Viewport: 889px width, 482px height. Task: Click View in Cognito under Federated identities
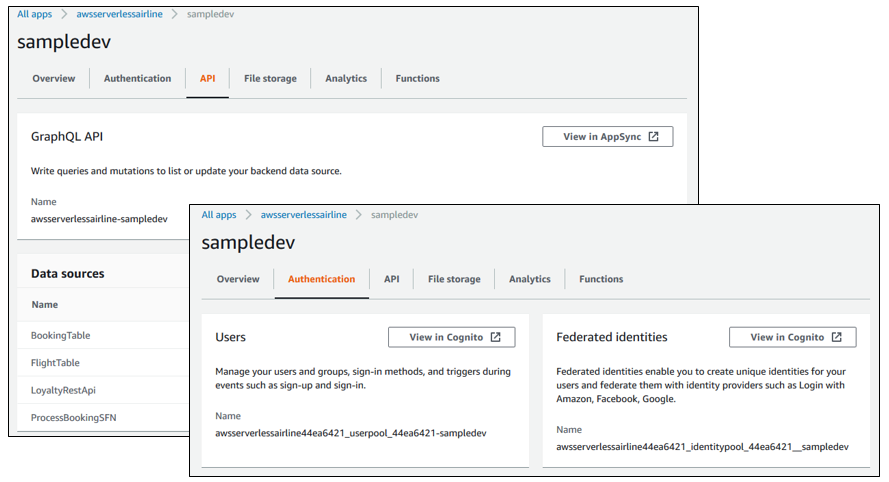click(793, 337)
